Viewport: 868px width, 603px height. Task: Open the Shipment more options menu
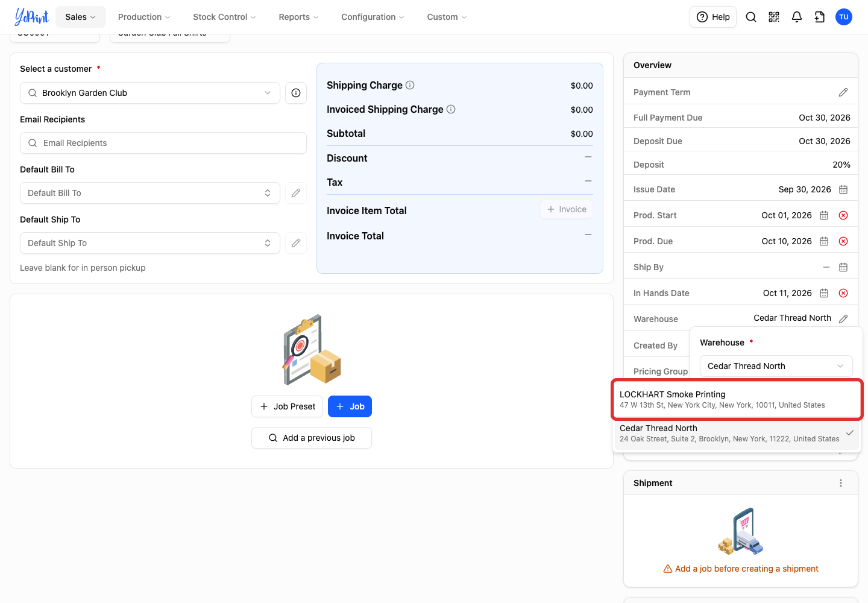click(841, 483)
